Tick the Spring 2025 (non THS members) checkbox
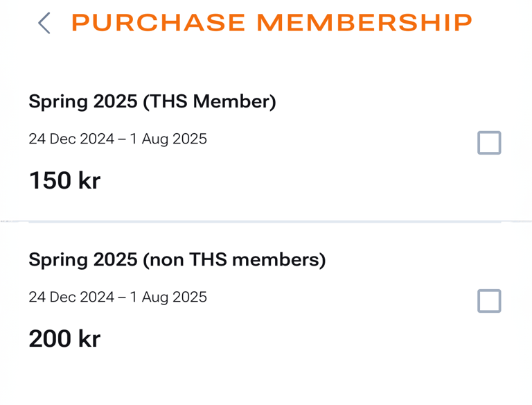This screenshot has width=532, height=405. pos(489,301)
